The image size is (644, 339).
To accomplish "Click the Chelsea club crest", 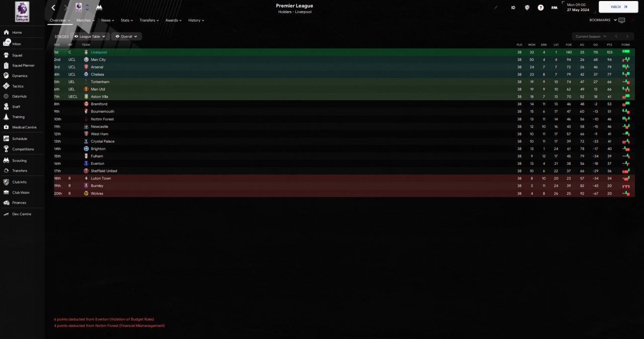I will [86, 75].
